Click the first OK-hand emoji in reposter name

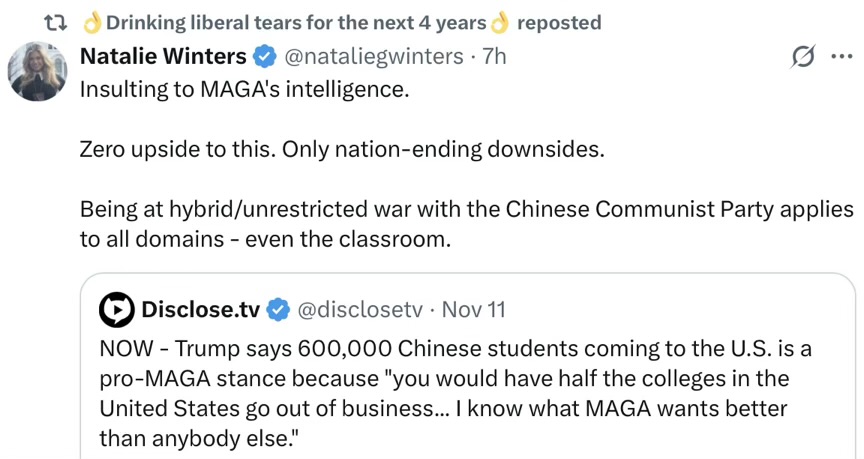coord(92,22)
